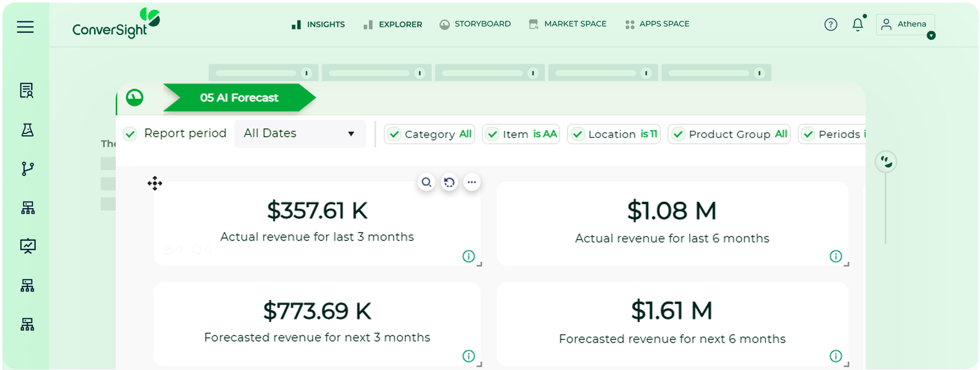Click the dropdown arrow under the Athena profile
Screen dimensions: 980x370
931,36
